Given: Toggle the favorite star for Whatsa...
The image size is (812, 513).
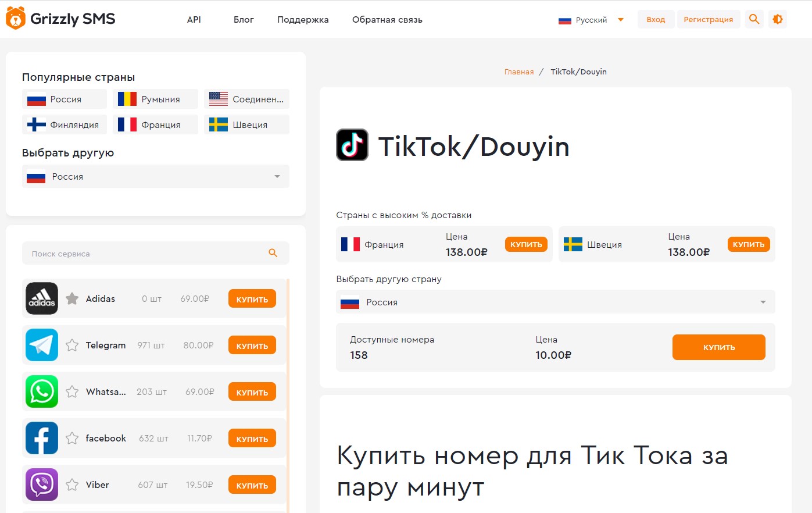Looking at the screenshot, I should click(x=72, y=391).
